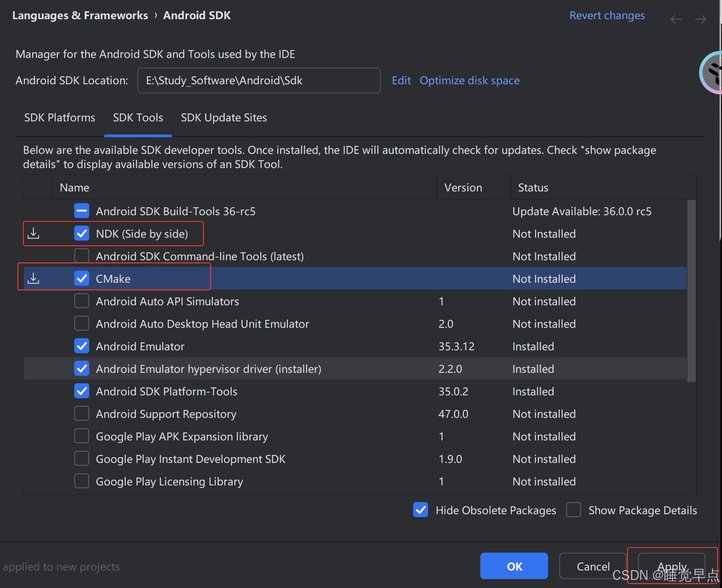Enable Android SDK Command-line Tools (latest)
722x588 pixels.
coord(82,256)
